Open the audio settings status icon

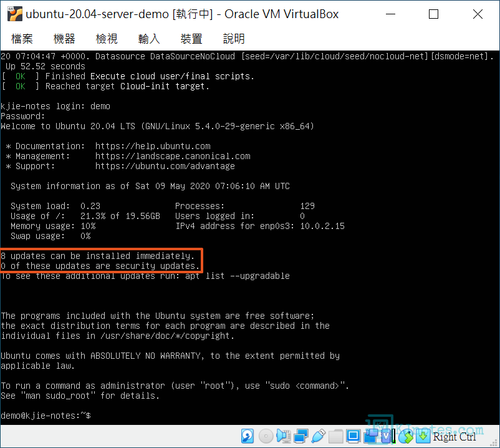click(x=283, y=436)
